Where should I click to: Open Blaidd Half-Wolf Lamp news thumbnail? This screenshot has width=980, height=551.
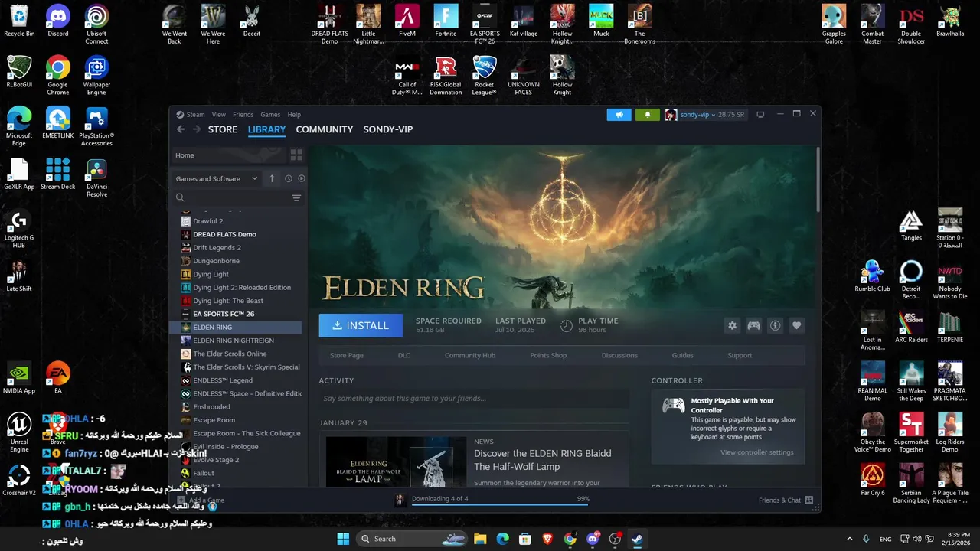pyautogui.click(x=396, y=461)
